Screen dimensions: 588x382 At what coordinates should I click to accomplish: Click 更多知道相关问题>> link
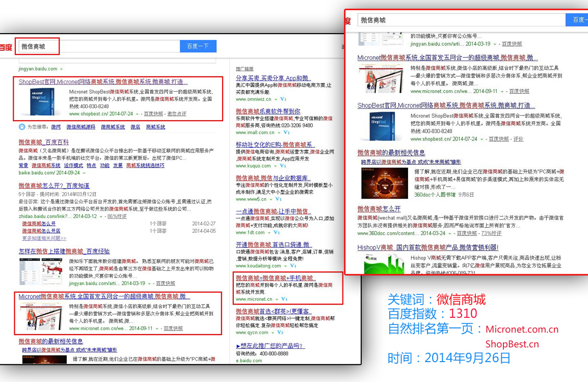point(44,238)
